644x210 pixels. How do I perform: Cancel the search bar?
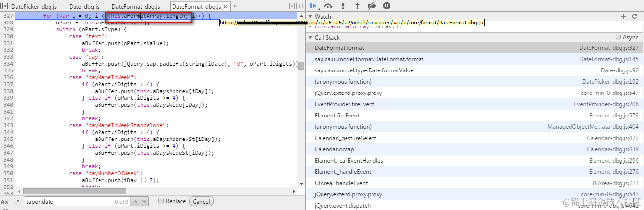pos(201,201)
